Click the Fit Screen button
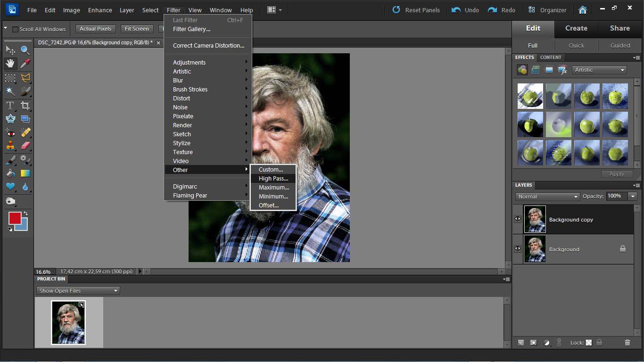 (137, 29)
